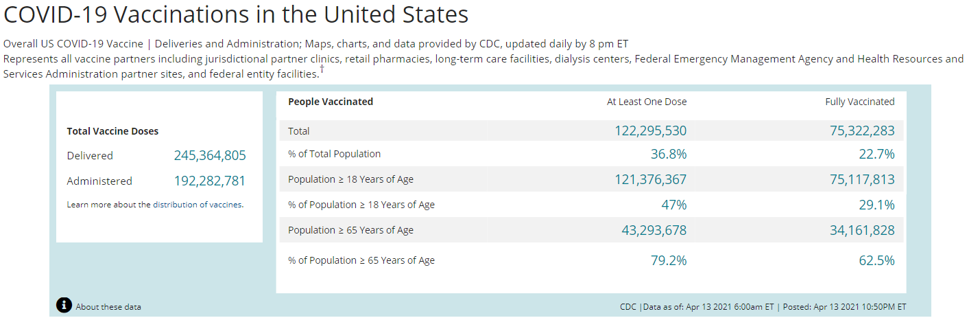
Task: Click the CDC data as of timestamp text
Action: point(763,307)
